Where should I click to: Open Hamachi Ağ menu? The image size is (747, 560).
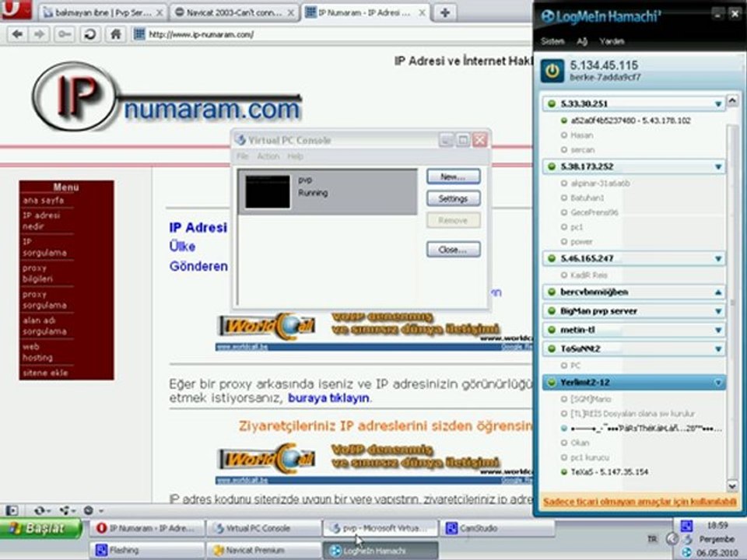582,41
